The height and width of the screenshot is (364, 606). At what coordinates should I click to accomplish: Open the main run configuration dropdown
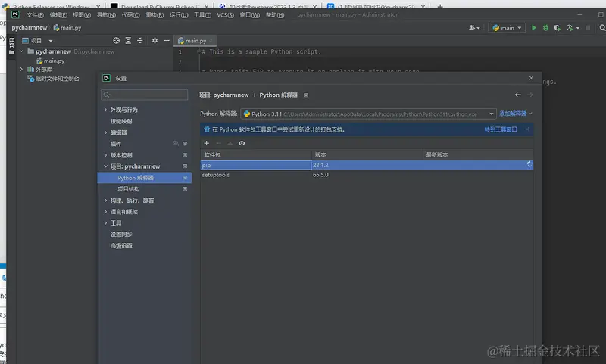click(x=507, y=28)
